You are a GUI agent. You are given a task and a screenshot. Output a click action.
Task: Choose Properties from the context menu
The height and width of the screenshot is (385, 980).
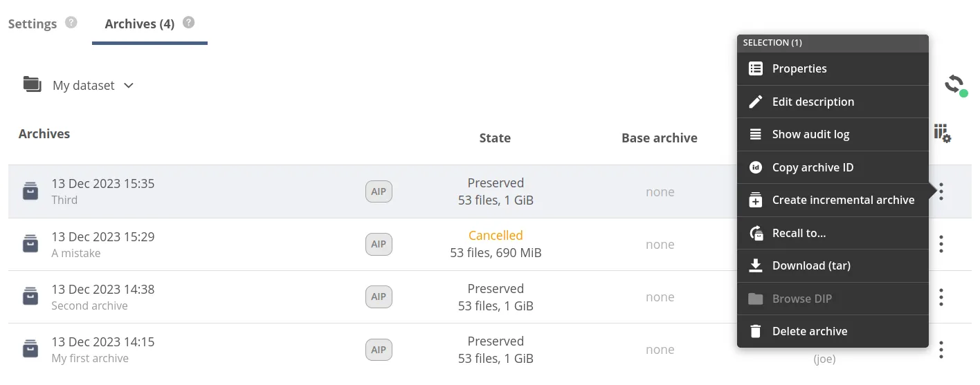coord(799,68)
